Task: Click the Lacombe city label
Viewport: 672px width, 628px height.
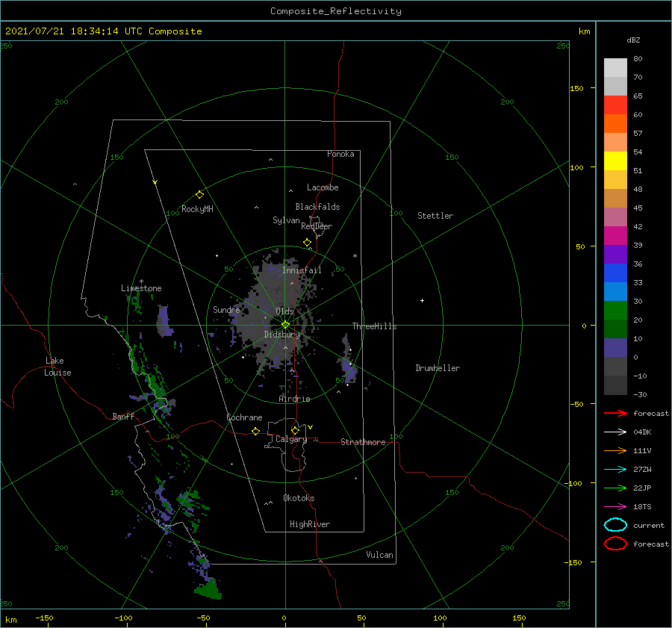Action: tap(323, 187)
